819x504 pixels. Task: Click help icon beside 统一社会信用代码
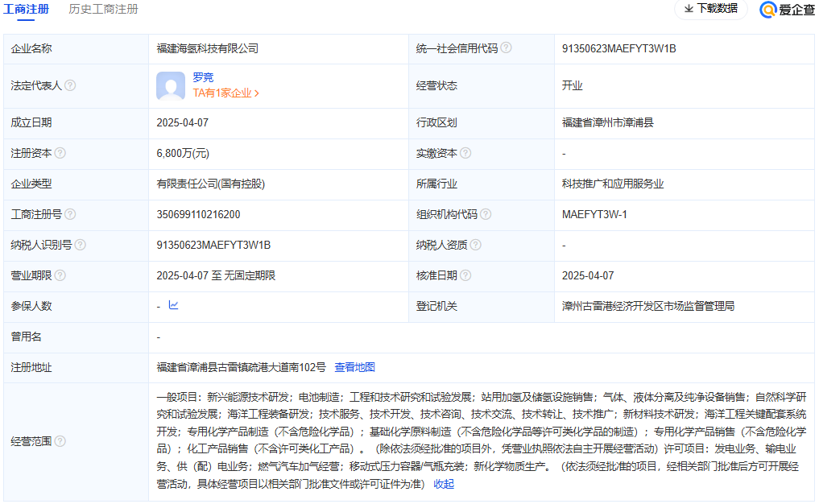click(x=506, y=48)
